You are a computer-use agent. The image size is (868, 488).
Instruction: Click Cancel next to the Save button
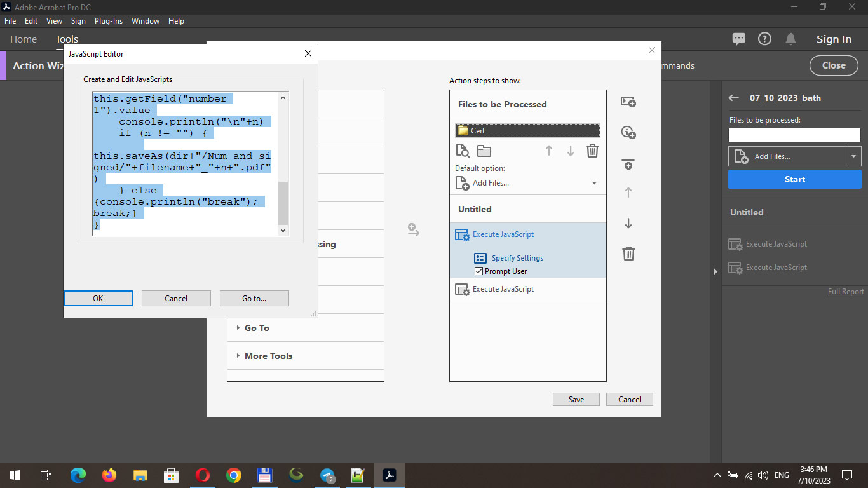click(630, 400)
